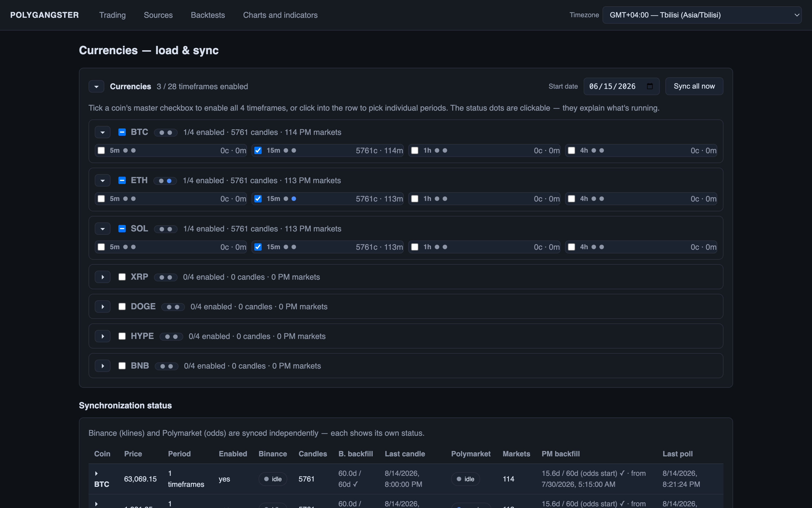Open the Backtests tab
Screen dimensions: 812x508
tap(208, 15)
